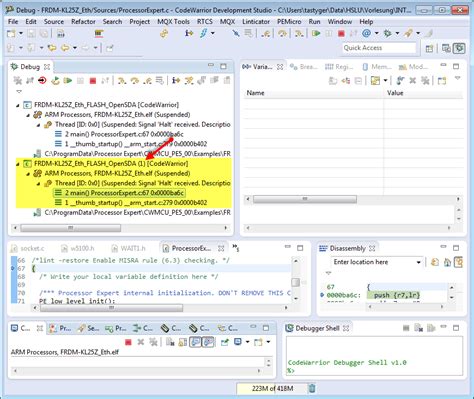Click the red Terminate button in the main toolbar
The height and width of the screenshot is (399, 474).
[x=341, y=33]
